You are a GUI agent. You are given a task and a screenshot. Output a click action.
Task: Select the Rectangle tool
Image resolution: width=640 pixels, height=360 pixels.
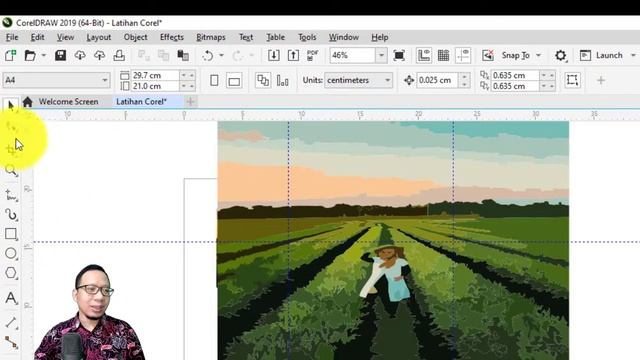[x=11, y=234]
